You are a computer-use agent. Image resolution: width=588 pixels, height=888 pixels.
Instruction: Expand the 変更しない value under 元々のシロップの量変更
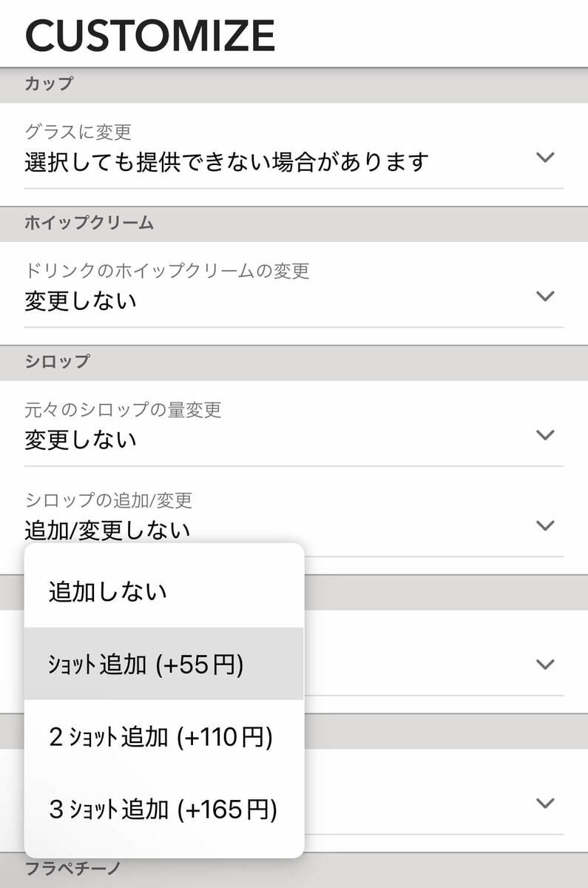pos(81,440)
